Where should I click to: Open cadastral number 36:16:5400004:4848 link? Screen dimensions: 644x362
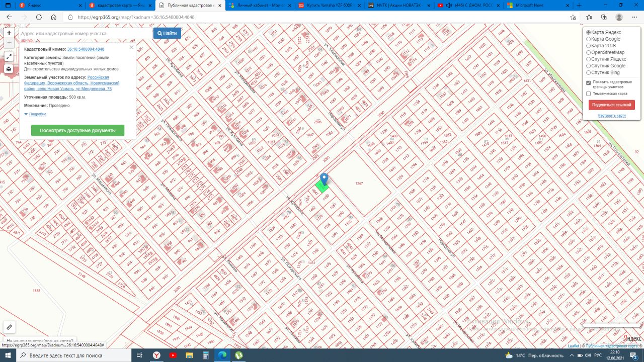pyautogui.click(x=86, y=49)
